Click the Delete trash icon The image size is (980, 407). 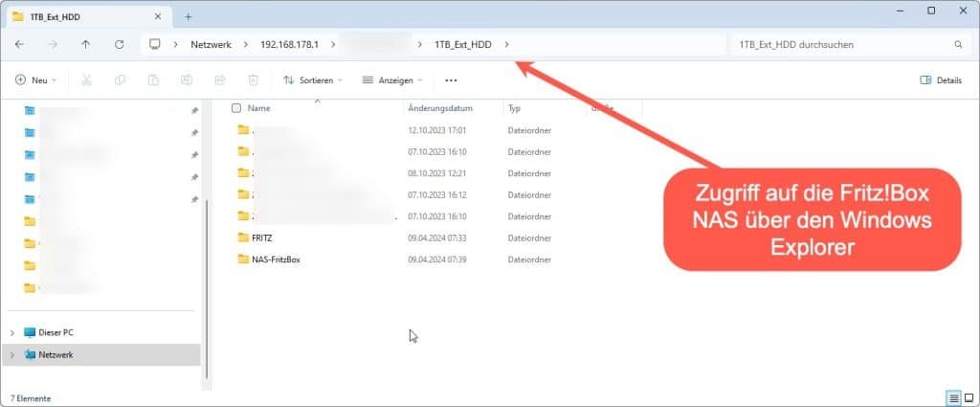click(253, 80)
